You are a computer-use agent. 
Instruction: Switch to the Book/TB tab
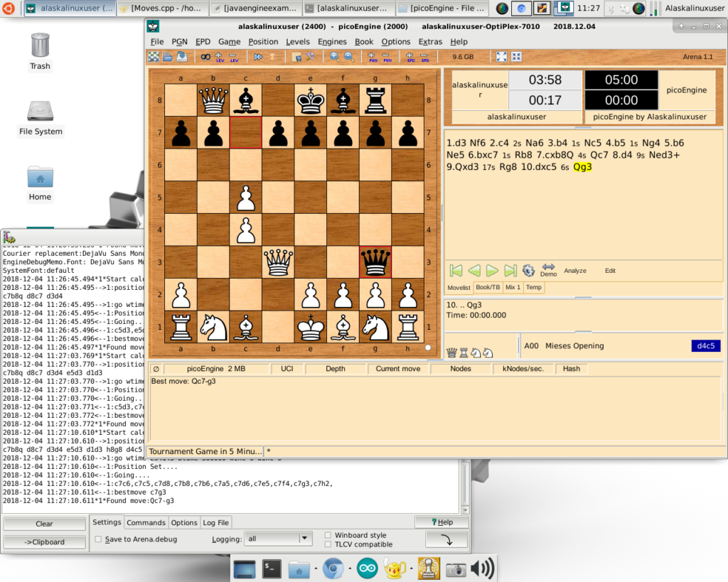tap(488, 287)
